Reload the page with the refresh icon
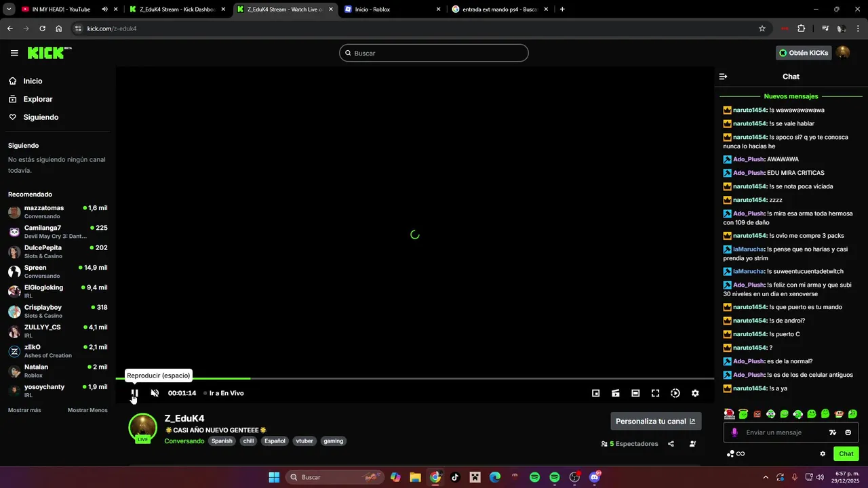Viewport: 868px width, 488px height. click(x=42, y=28)
